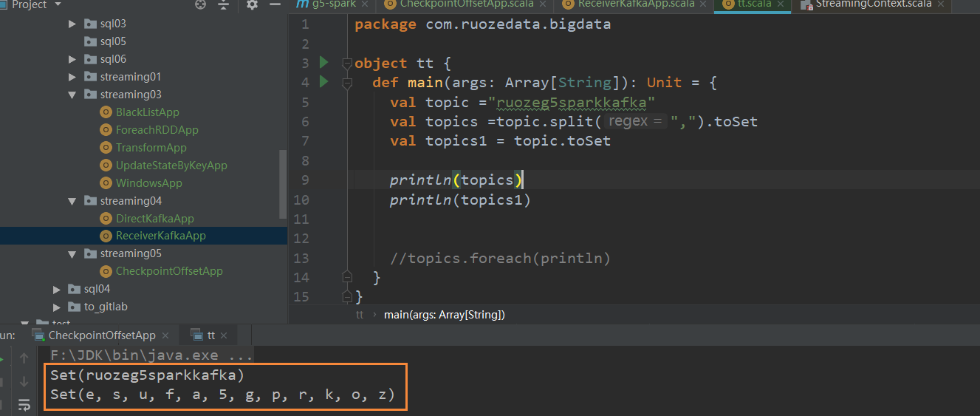
Task: Select WindowsApp in project tree
Action: click(x=149, y=183)
